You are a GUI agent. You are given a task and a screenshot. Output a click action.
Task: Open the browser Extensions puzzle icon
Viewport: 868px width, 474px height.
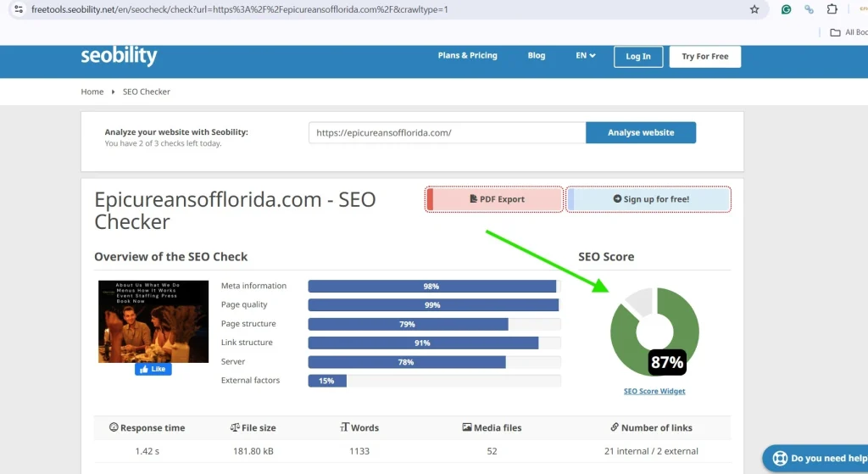pyautogui.click(x=832, y=9)
